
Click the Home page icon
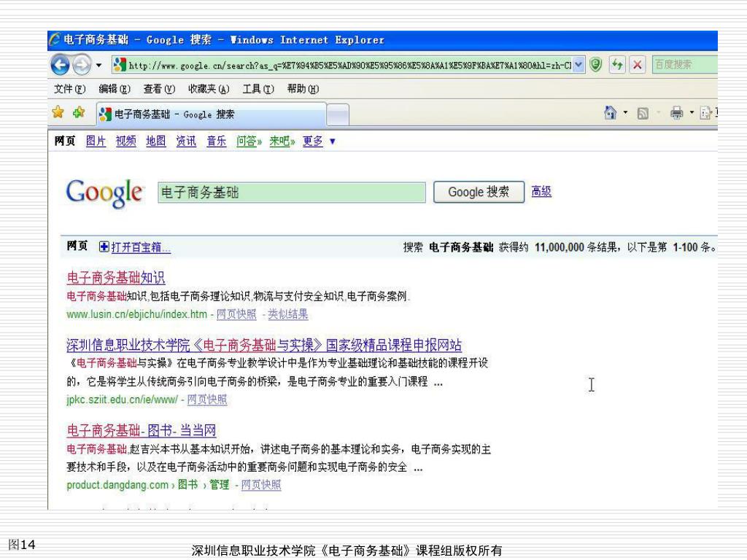point(611,112)
